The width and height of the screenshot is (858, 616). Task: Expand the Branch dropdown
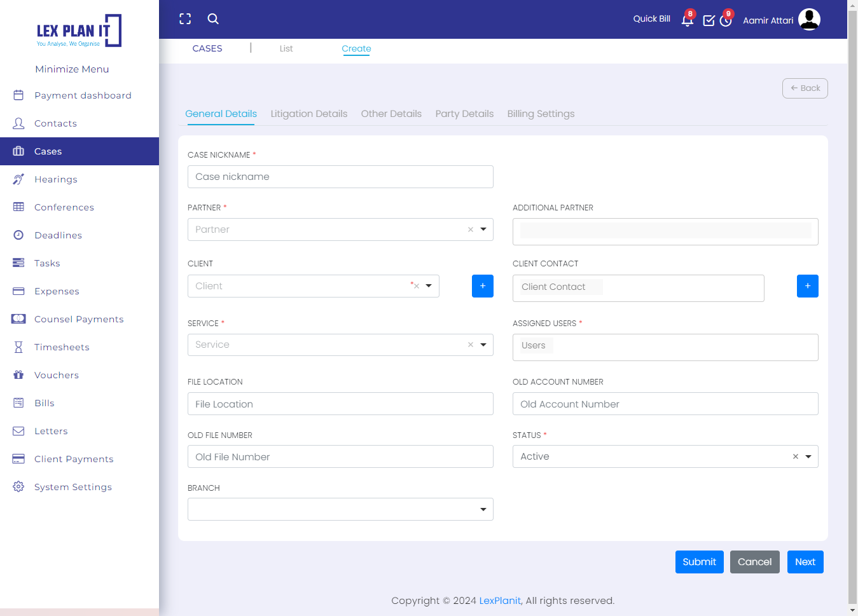pyautogui.click(x=483, y=509)
